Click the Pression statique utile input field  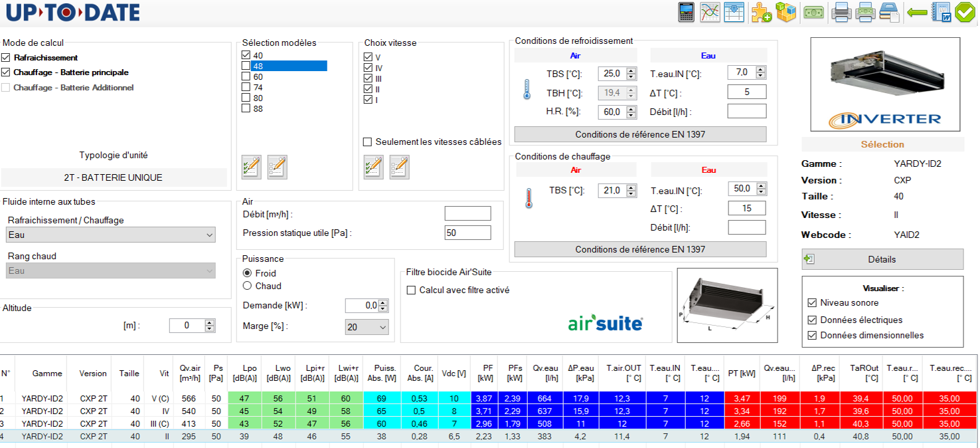tap(467, 233)
